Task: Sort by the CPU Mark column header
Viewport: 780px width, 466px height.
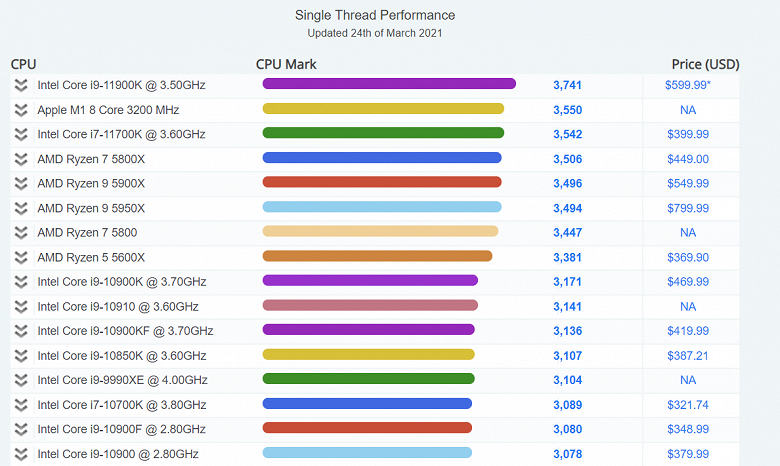Action: [x=286, y=64]
